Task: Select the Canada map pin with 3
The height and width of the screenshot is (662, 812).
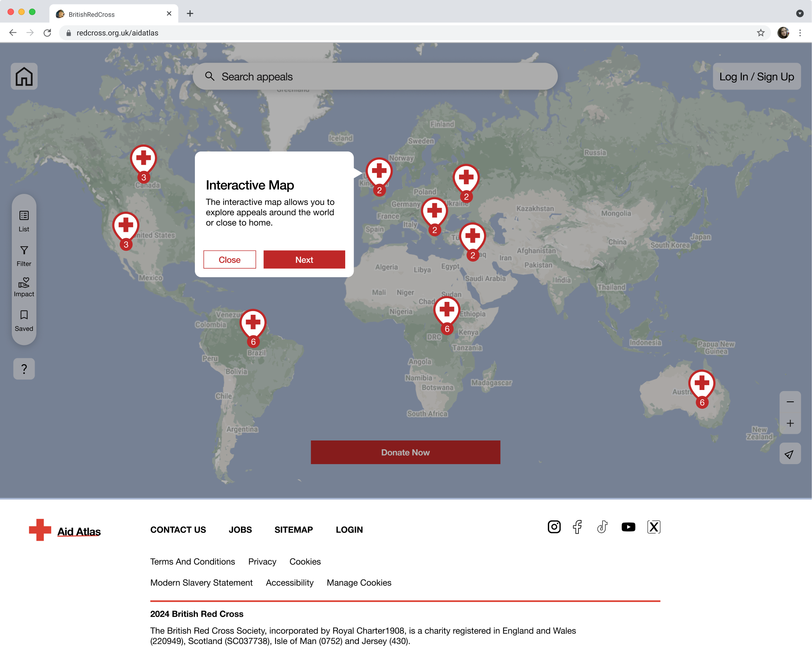Action: [143, 163]
